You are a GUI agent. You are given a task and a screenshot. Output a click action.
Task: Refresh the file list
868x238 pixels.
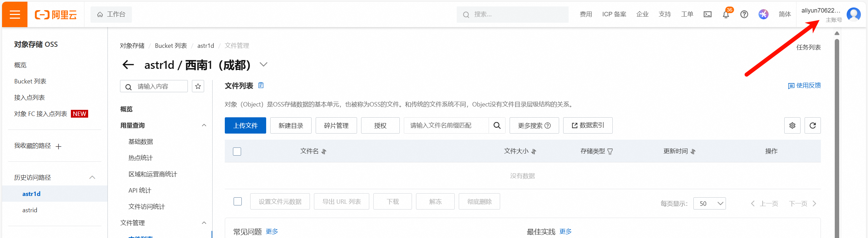(813, 125)
